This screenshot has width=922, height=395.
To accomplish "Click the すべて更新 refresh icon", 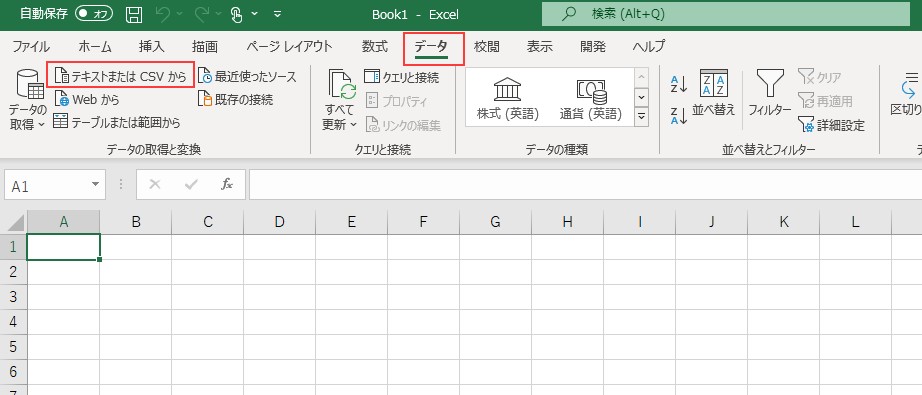I will coord(342,85).
